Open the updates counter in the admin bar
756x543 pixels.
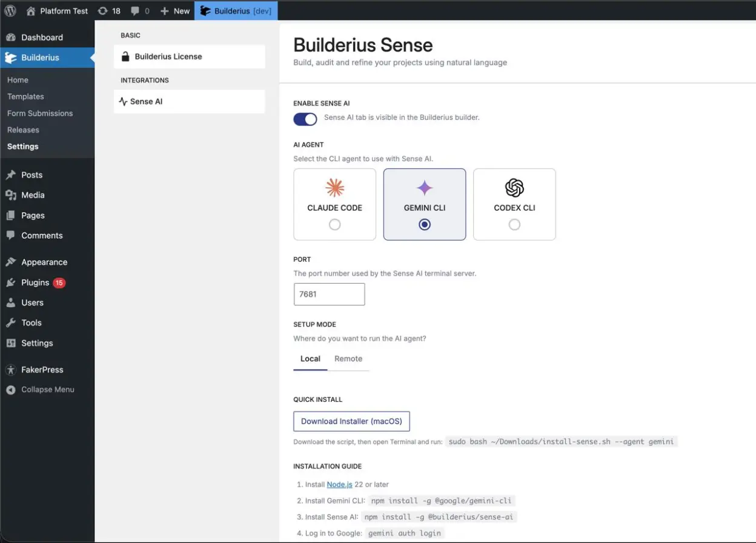tap(109, 10)
